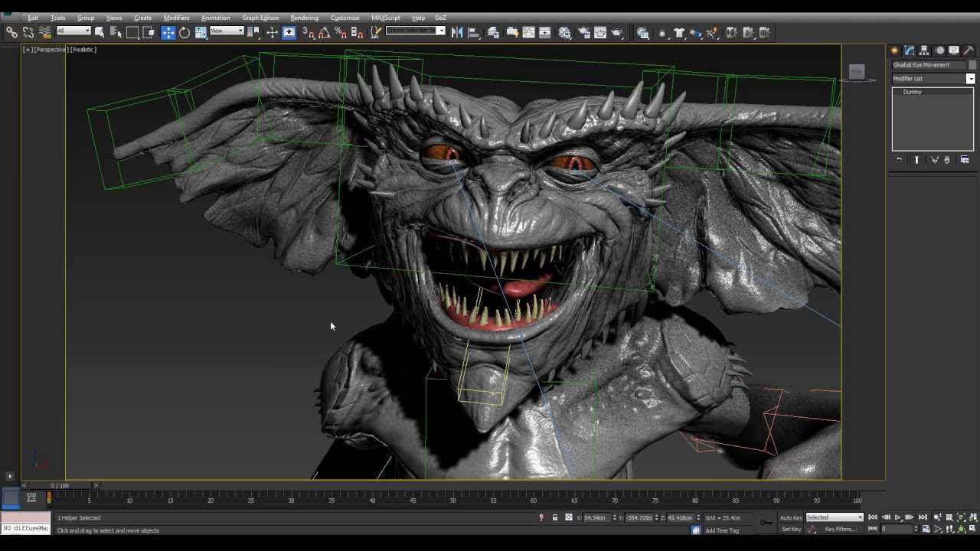Screen dimensions: 980x551
Task: Click the Render Production teapot icon
Action: click(617, 32)
